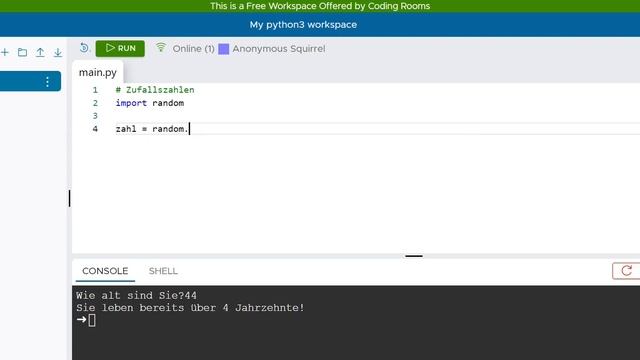Place cursor in 'import random' line
The width and height of the screenshot is (640, 360).
point(150,103)
